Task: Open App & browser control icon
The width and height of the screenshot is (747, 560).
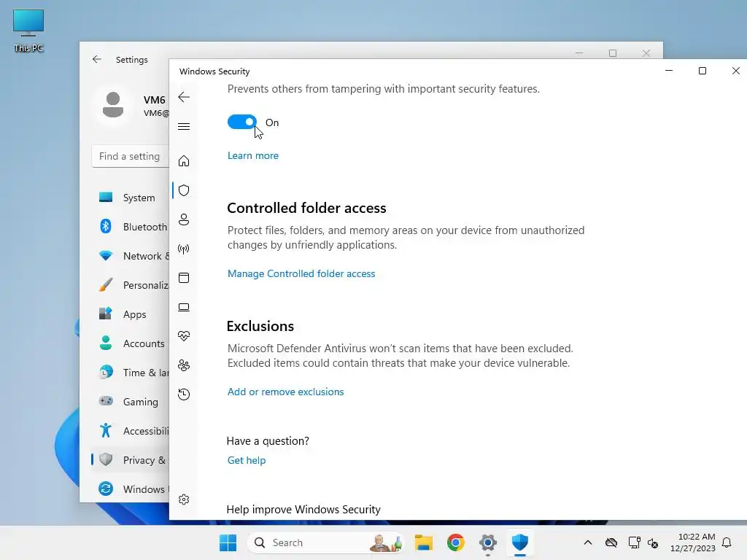Action: (x=184, y=278)
